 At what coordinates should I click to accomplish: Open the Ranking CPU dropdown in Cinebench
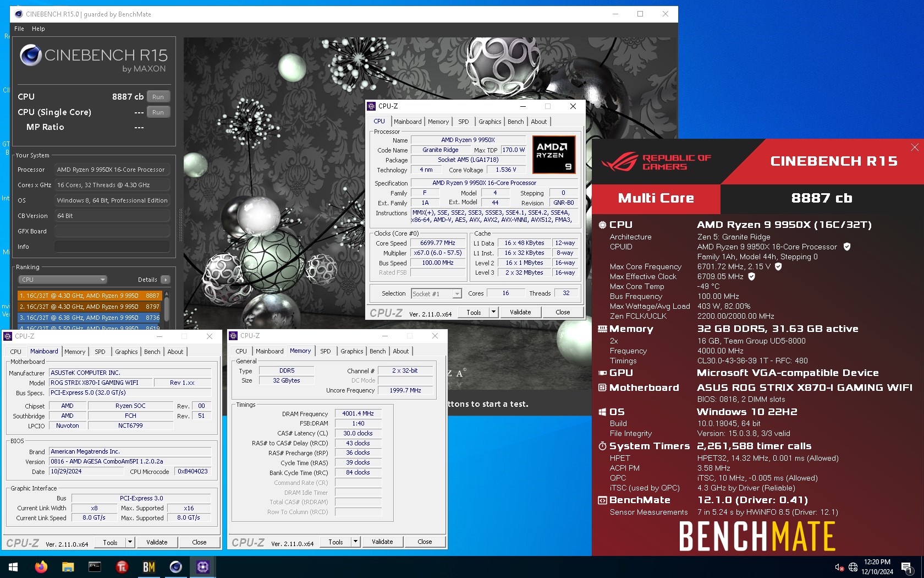tap(63, 280)
